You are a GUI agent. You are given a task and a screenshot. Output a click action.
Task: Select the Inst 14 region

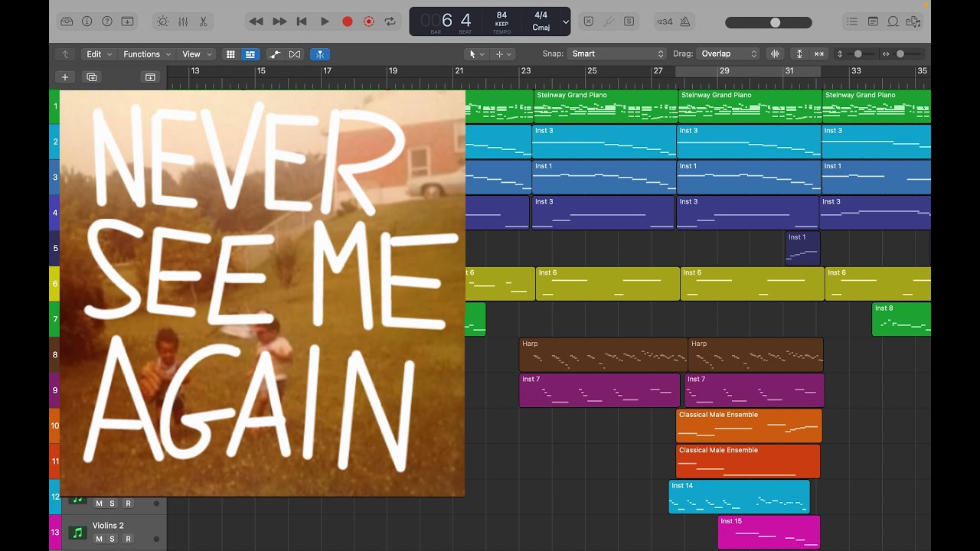pos(739,497)
